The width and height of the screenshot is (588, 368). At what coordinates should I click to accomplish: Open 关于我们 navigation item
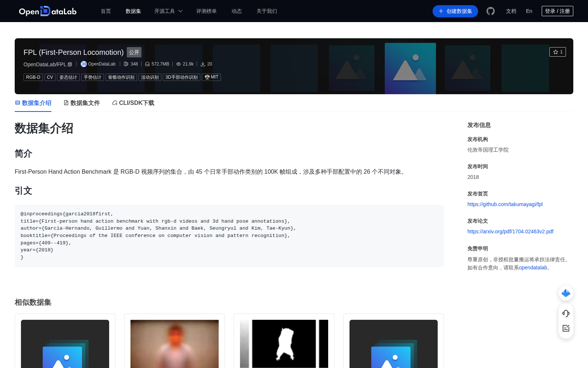coord(267,11)
